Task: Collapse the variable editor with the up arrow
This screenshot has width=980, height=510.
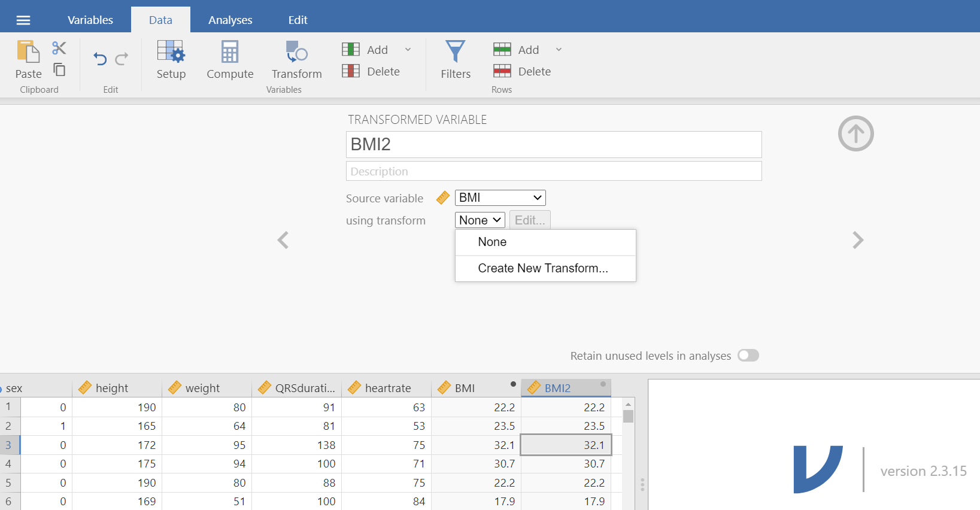Action: [x=855, y=133]
